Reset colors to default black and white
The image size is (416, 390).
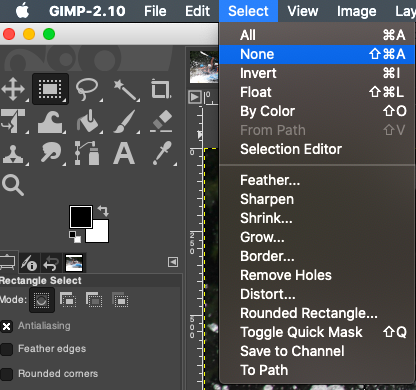coord(75,237)
